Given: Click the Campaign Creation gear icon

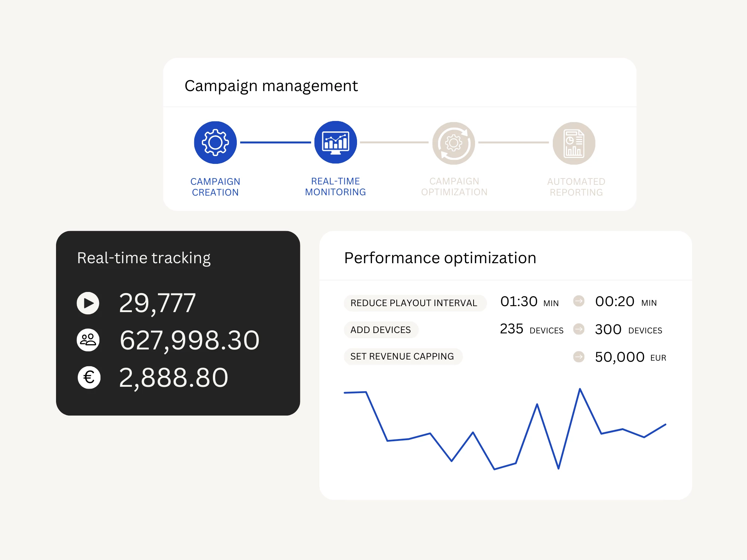Looking at the screenshot, I should pyautogui.click(x=215, y=143).
